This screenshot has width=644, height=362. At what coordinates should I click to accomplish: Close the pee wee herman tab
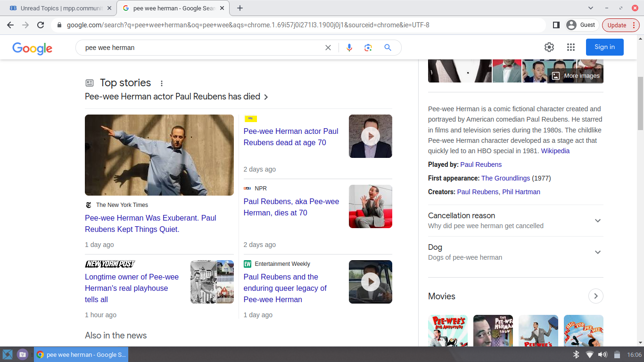[222, 8]
